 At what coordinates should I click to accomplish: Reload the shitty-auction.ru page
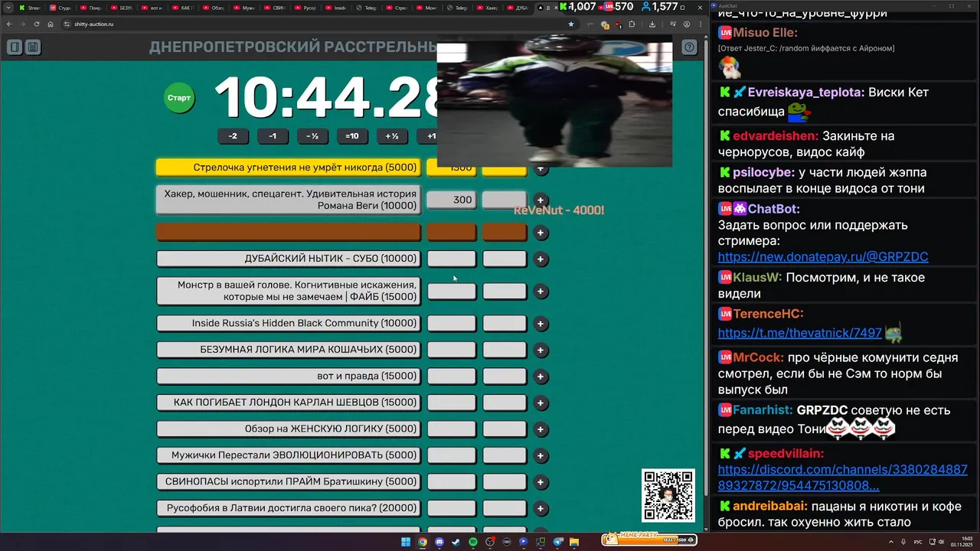[x=37, y=24]
